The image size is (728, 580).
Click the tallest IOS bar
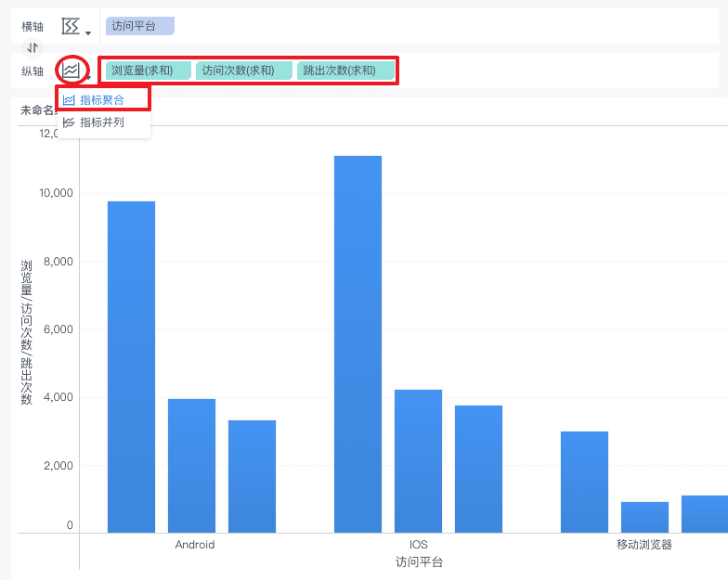pos(358,344)
